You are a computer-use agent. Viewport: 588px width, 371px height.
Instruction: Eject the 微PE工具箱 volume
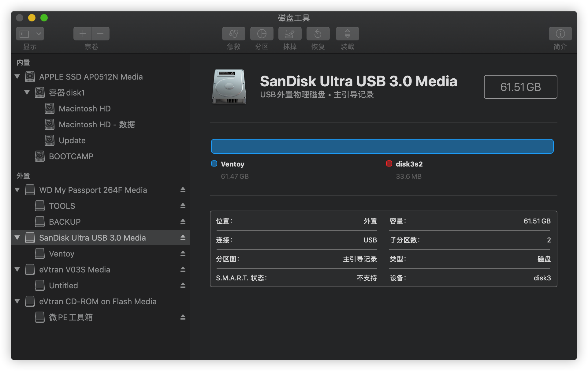pyautogui.click(x=183, y=317)
